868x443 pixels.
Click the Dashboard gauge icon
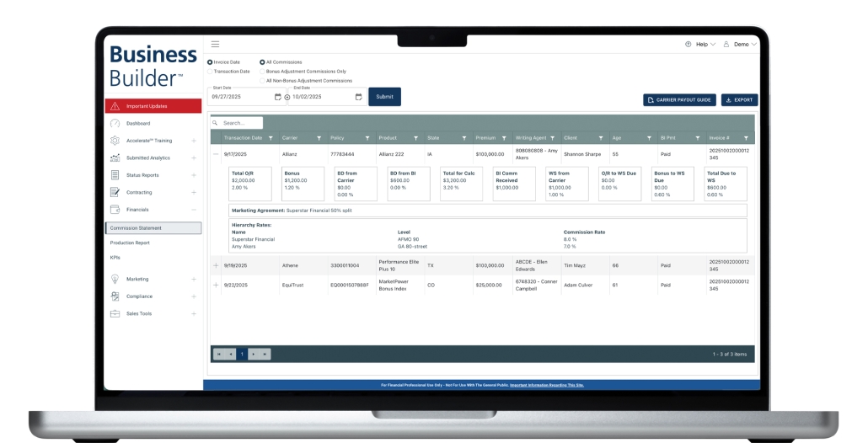click(115, 123)
